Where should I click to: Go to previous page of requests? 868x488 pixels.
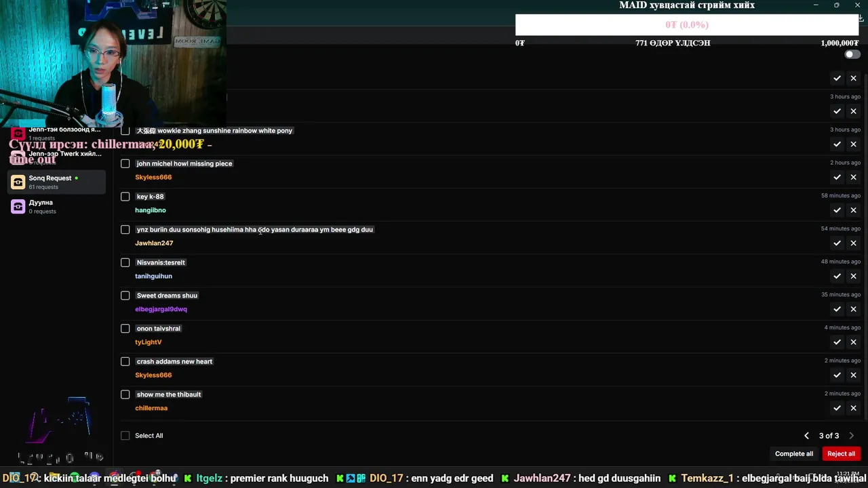pyautogui.click(x=806, y=436)
